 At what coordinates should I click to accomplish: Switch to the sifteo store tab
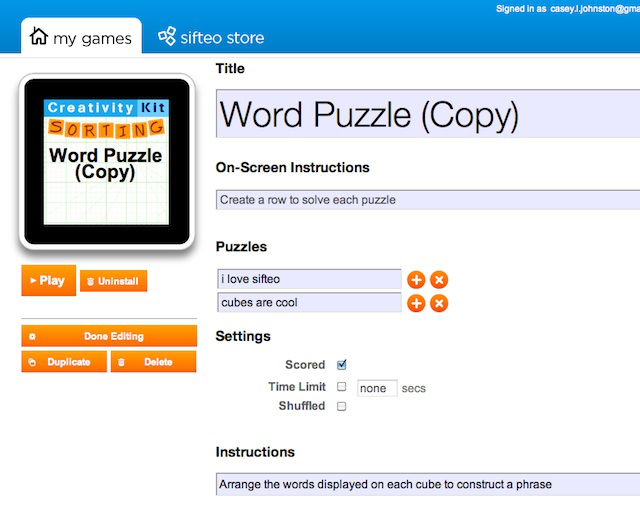point(211,38)
